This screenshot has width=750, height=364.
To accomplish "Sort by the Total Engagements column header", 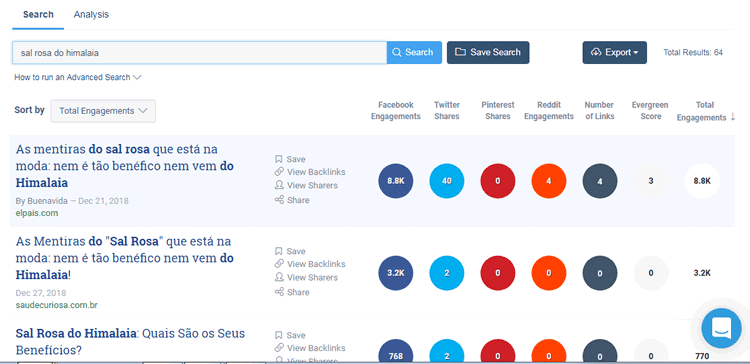I will point(706,111).
